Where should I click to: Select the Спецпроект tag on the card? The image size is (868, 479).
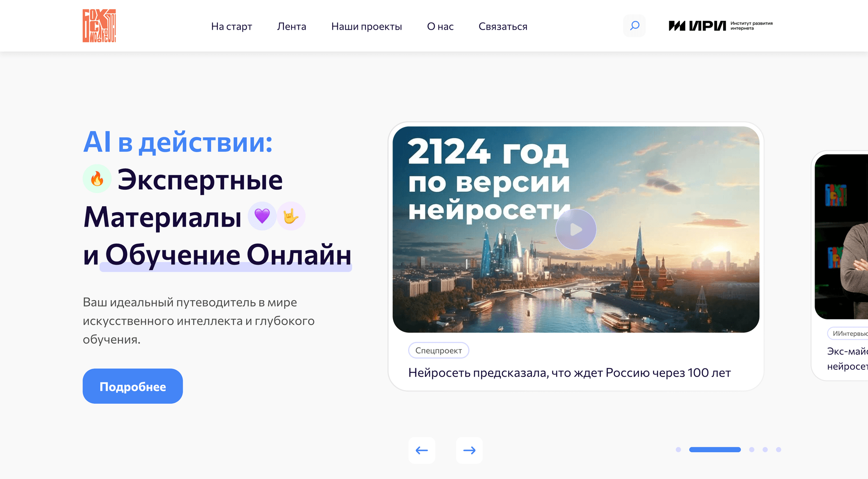[x=438, y=350]
